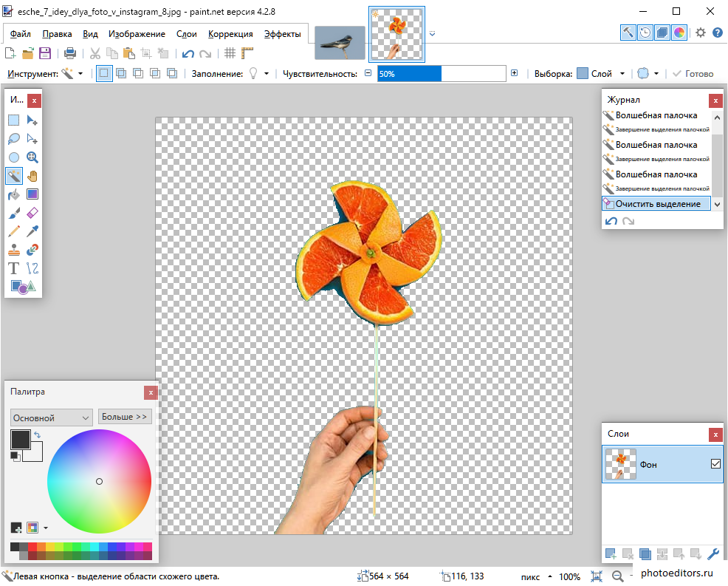Screen dimensions: 728x586
Task: Toggle the pixel grid display
Action: 230,53
